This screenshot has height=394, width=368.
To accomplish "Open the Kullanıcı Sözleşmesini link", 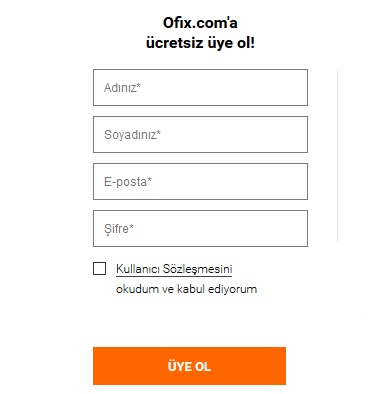I will (174, 269).
